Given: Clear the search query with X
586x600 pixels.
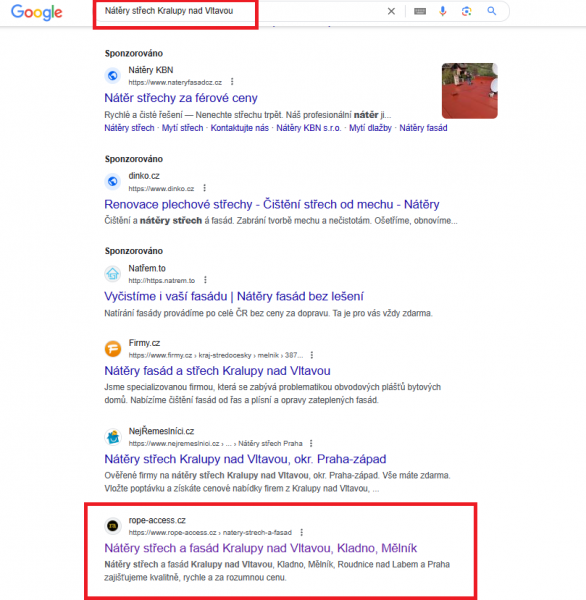Looking at the screenshot, I should coord(391,11).
